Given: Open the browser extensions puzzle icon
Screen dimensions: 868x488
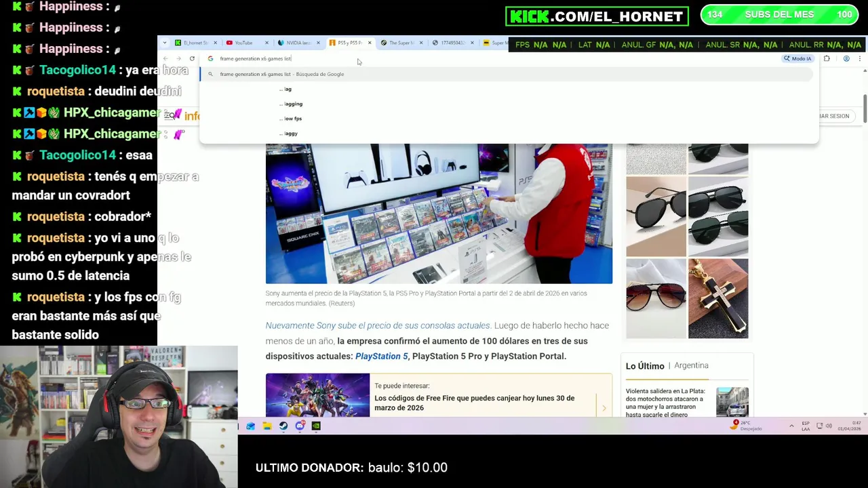Looking at the screenshot, I should pos(827,58).
